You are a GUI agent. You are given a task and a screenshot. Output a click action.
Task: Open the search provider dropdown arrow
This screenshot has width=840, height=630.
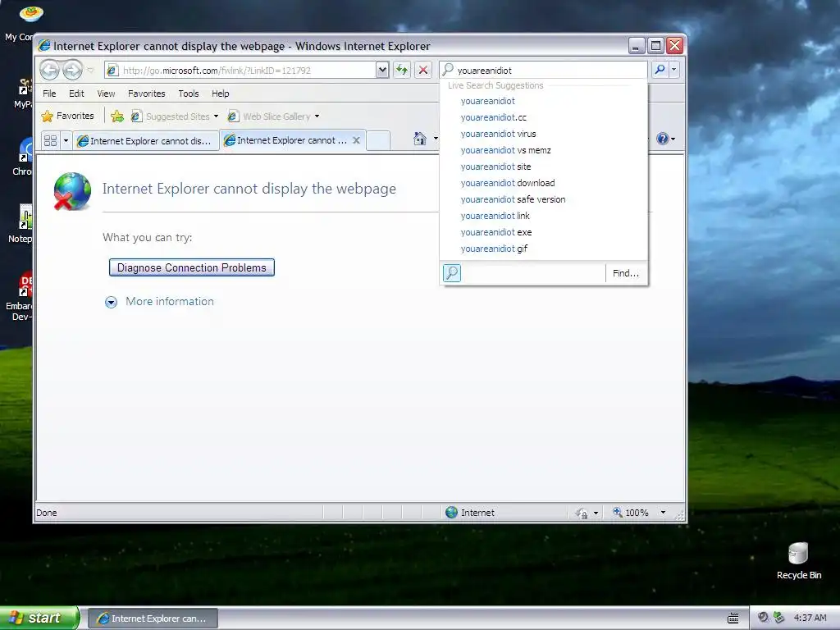(674, 70)
